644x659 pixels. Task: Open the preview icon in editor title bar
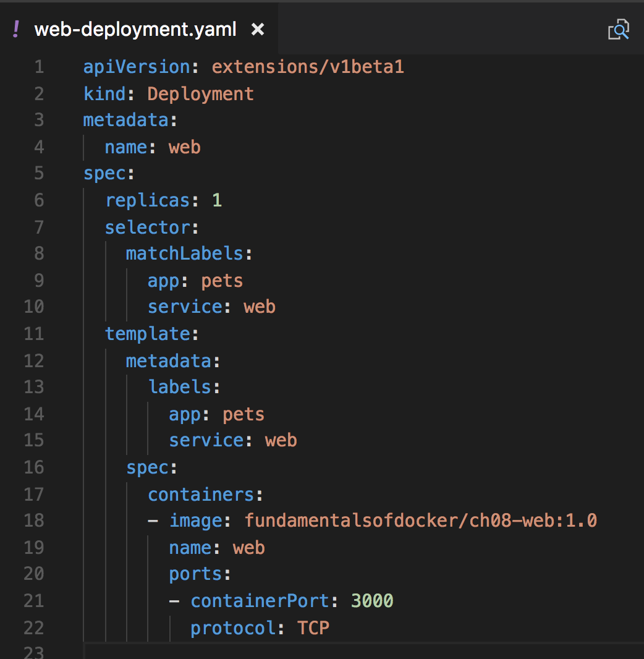619,30
